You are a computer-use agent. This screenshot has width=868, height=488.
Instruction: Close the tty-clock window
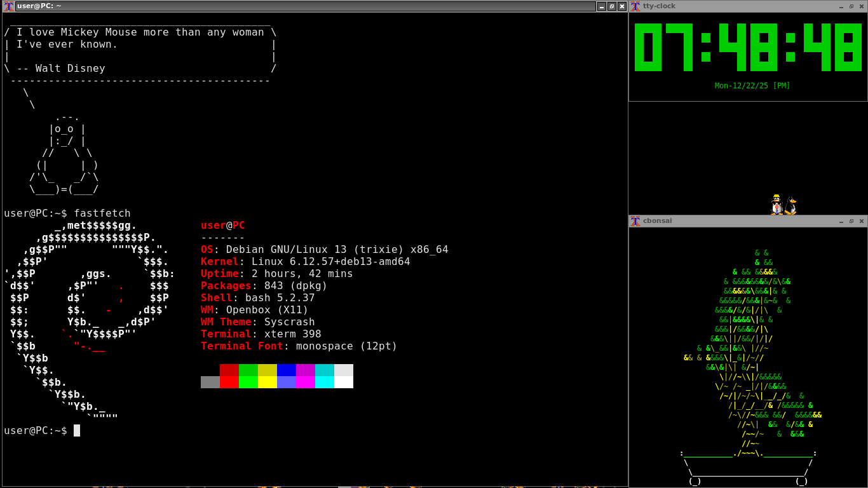(x=862, y=6)
